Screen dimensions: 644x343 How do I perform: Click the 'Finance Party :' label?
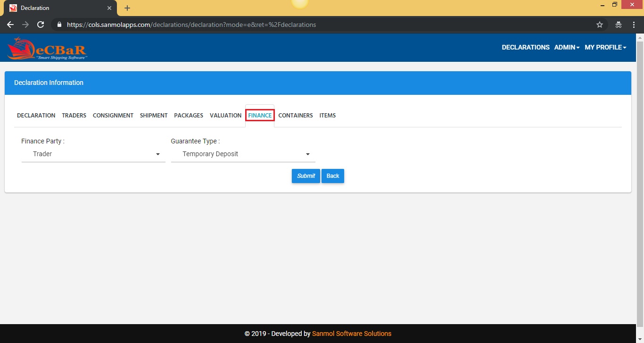43,141
